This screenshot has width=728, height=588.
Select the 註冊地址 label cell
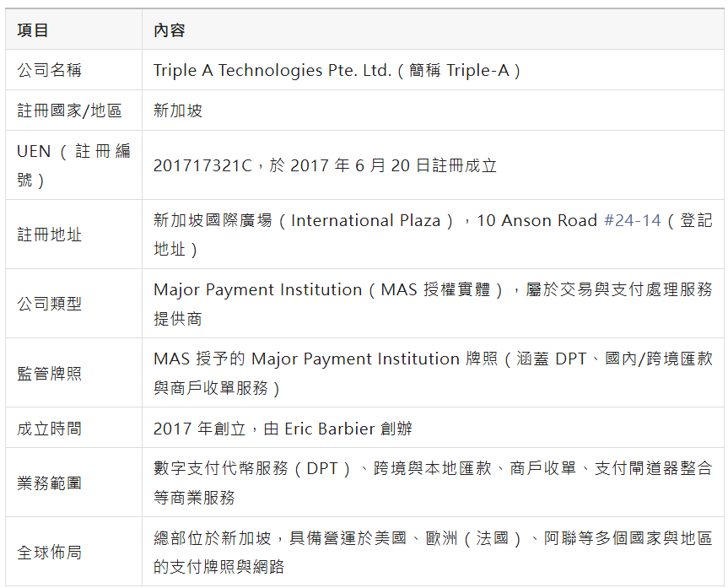point(50,235)
